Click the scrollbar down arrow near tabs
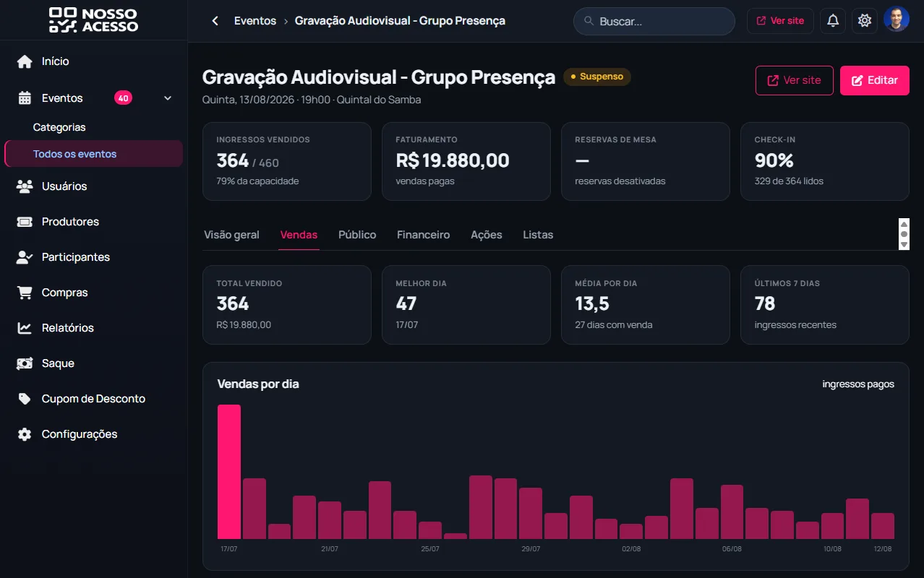 (904, 245)
